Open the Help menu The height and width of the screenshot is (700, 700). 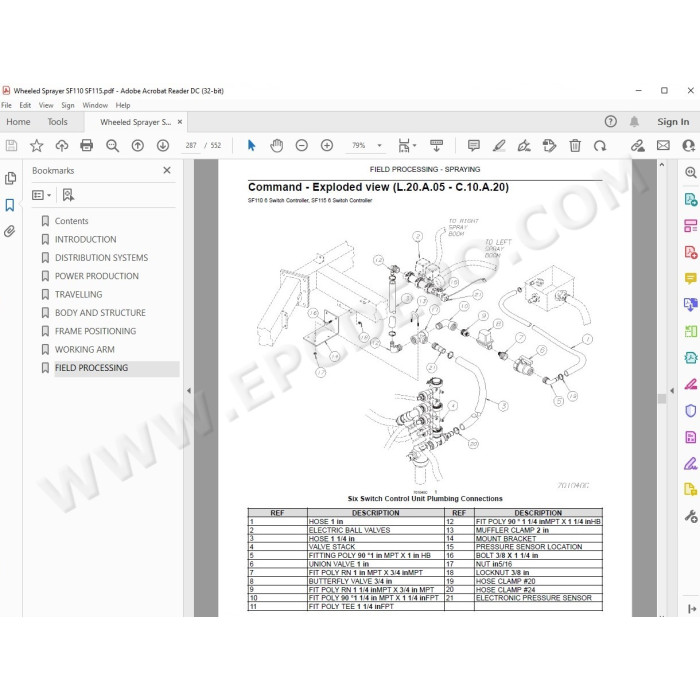coord(123,105)
